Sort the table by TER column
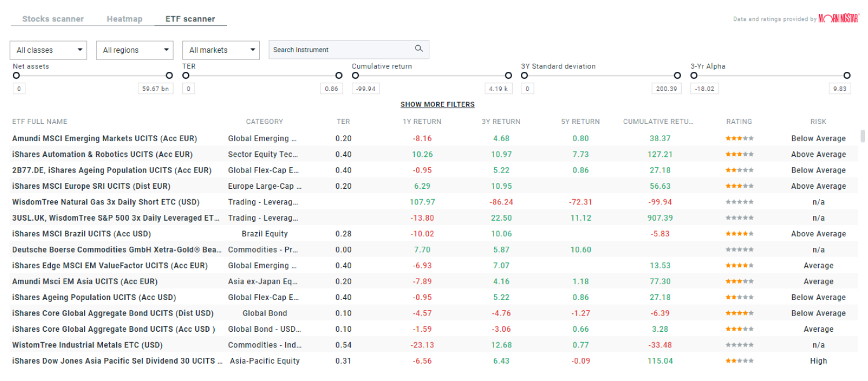This screenshot has height=381, width=868. pyautogui.click(x=343, y=122)
